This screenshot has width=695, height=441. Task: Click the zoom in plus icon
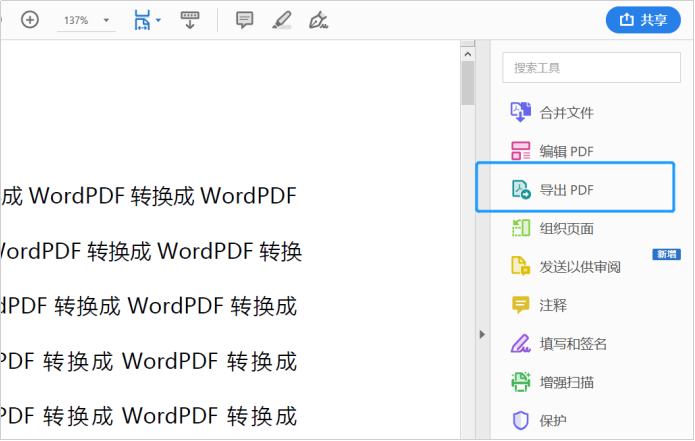30,20
